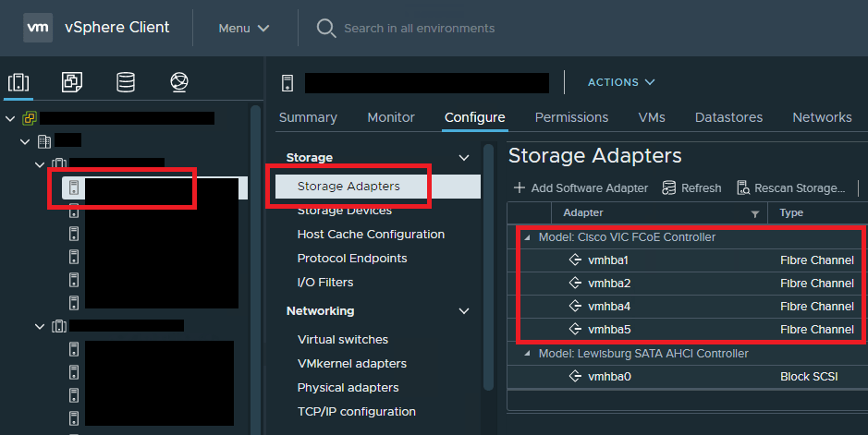Open the Permissions tab
This screenshot has width=868, height=435.
571,117
